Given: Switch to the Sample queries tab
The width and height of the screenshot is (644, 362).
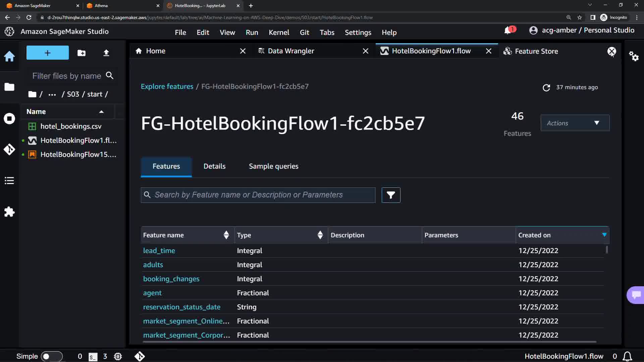Looking at the screenshot, I should (x=273, y=166).
